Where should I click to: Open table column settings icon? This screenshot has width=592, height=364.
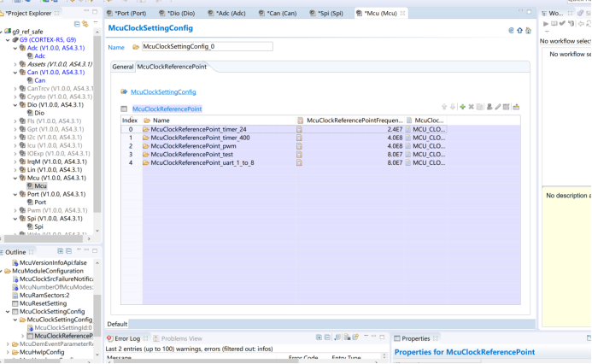507,108
